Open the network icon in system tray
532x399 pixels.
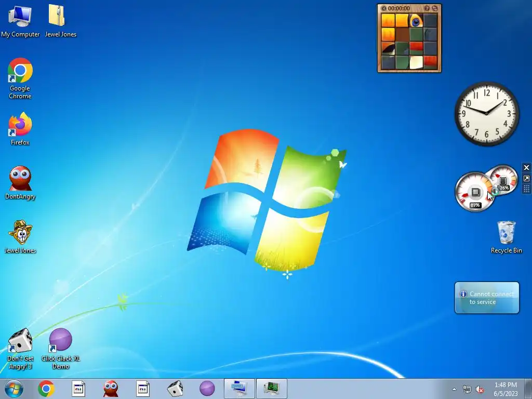tap(467, 390)
